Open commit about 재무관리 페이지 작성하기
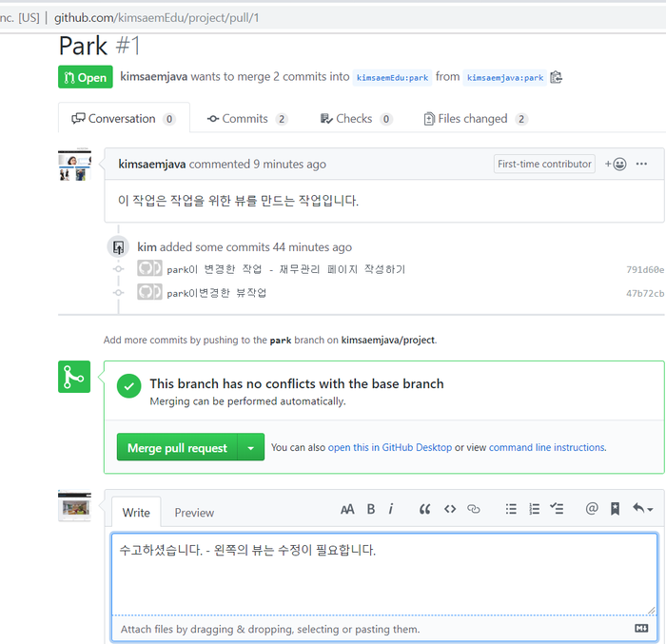666x644 pixels. pyautogui.click(x=285, y=269)
